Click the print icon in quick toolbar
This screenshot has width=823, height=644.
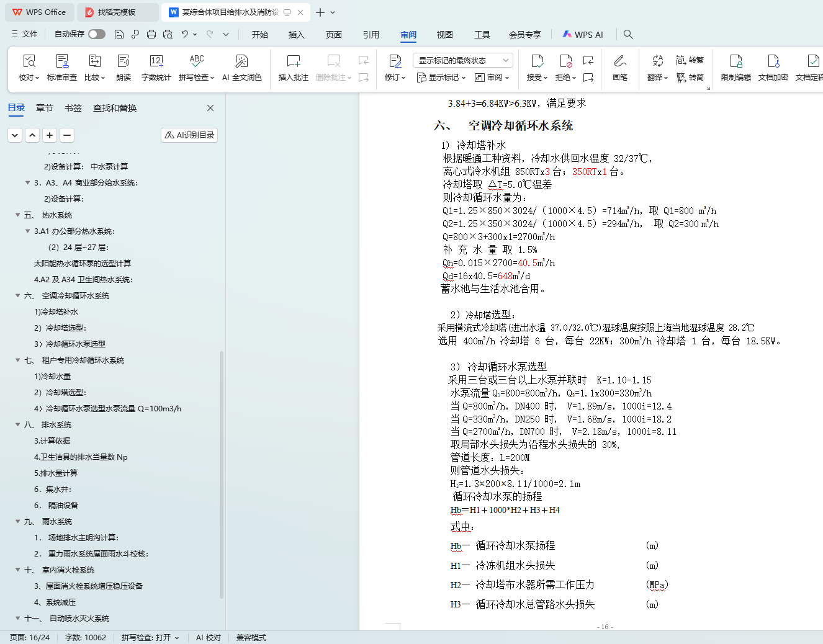[x=151, y=34]
